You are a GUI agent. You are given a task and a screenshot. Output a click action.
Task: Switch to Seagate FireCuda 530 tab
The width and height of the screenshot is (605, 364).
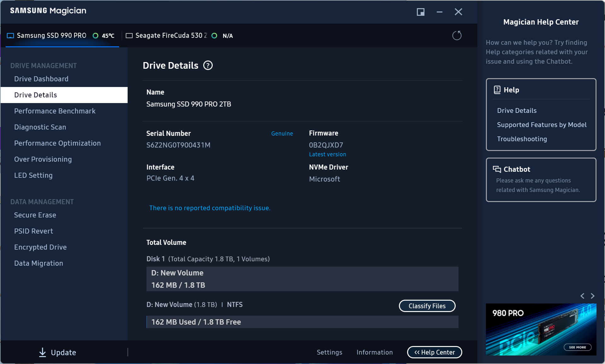click(180, 36)
